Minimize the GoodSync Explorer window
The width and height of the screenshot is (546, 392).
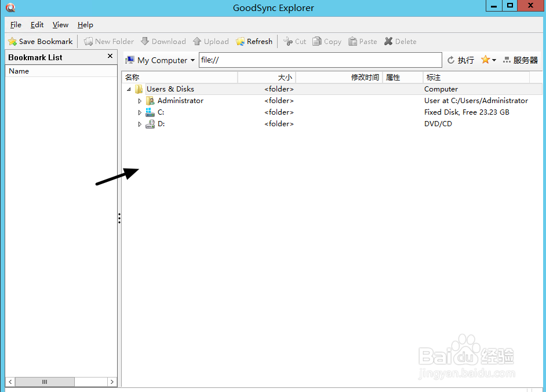tap(494, 5)
